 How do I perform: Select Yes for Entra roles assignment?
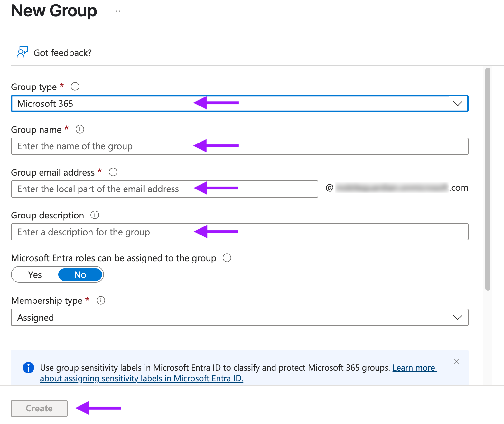[35, 275]
